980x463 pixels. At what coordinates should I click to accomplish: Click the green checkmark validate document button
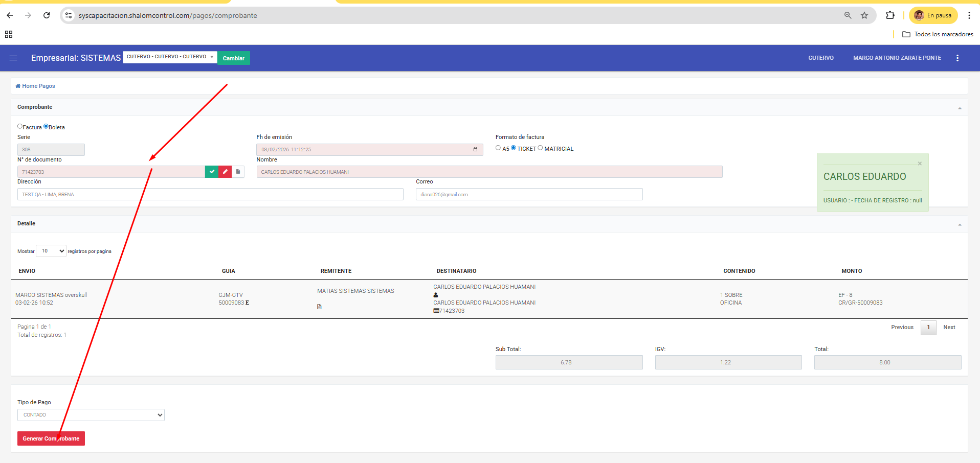[x=212, y=172]
